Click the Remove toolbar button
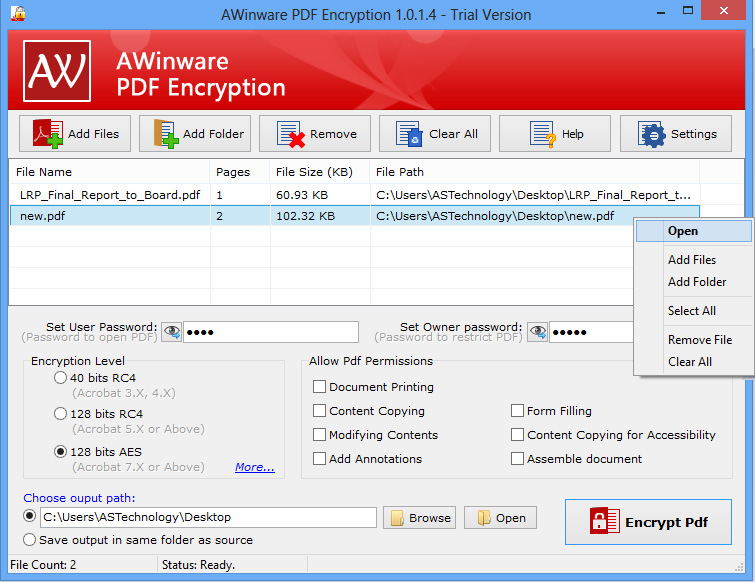 (315, 134)
